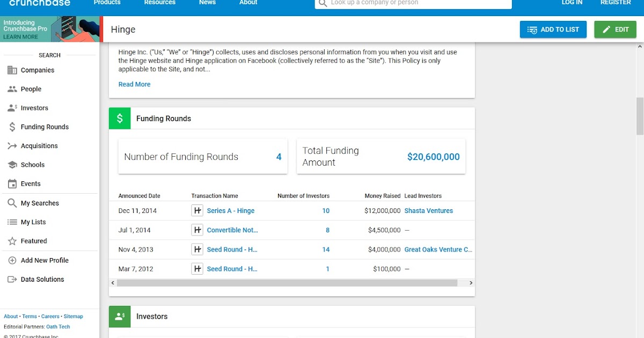Click the Announced Date column header
644x338 pixels.
click(140, 196)
